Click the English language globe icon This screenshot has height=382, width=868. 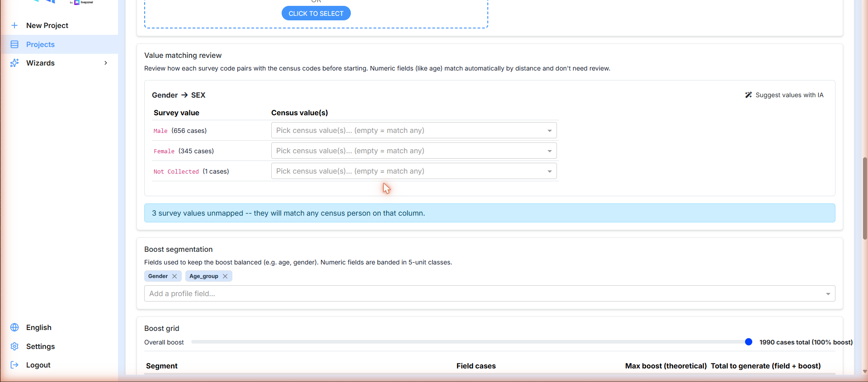tap(14, 327)
